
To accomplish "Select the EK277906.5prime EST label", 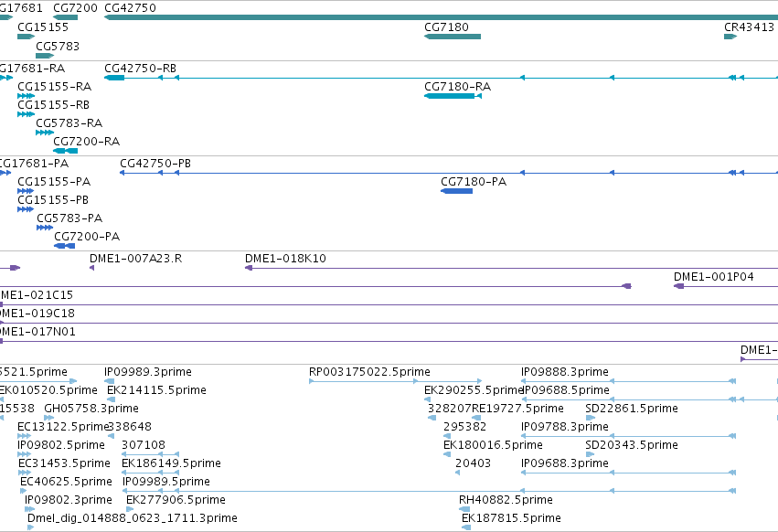I will coord(176,500).
